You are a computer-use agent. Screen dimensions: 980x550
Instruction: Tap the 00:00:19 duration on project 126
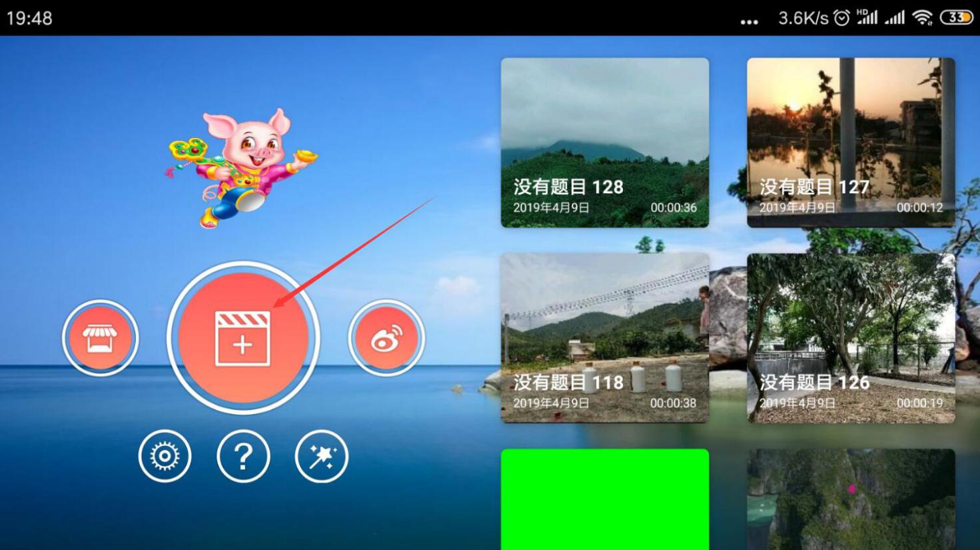tap(919, 403)
